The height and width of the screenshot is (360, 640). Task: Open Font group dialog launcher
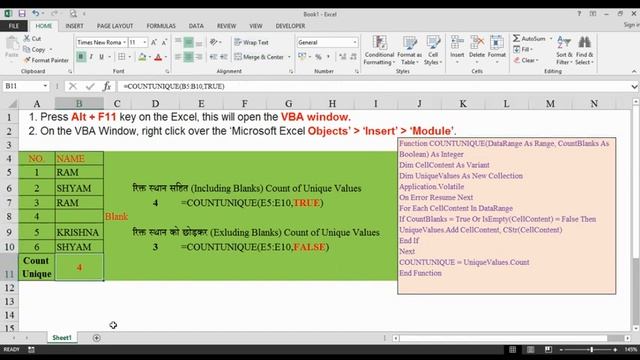click(x=167, y=71)
